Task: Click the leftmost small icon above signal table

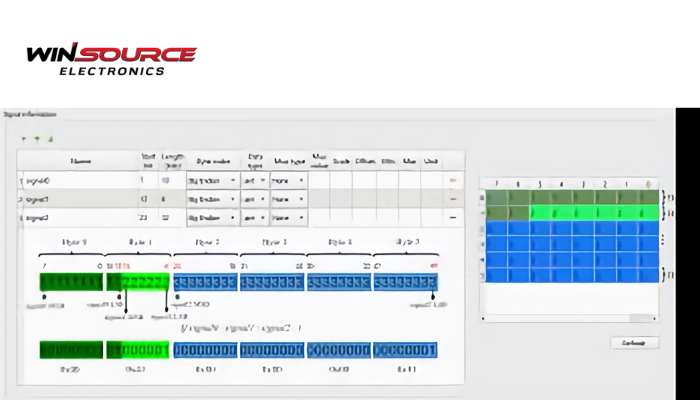Action: tap(24, 139)
